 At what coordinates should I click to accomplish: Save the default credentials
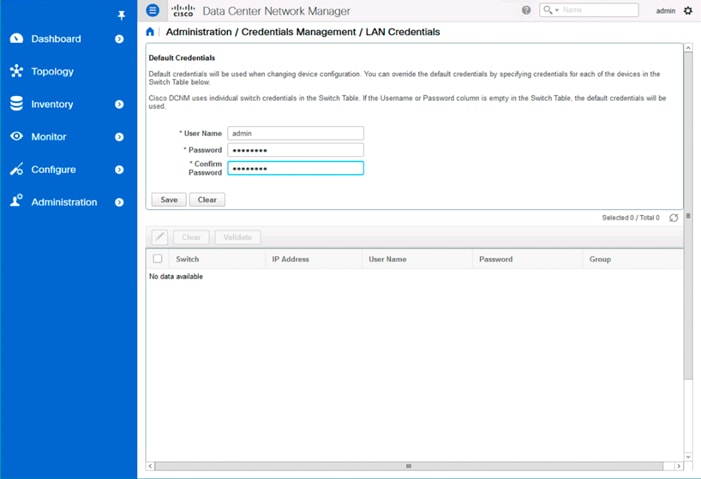click(x=169, y=199)
